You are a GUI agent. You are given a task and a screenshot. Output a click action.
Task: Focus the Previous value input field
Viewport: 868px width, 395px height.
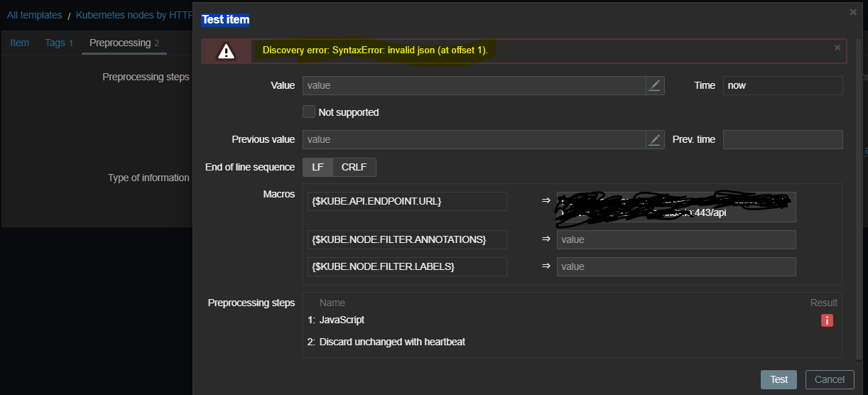[x=474, y=139]
